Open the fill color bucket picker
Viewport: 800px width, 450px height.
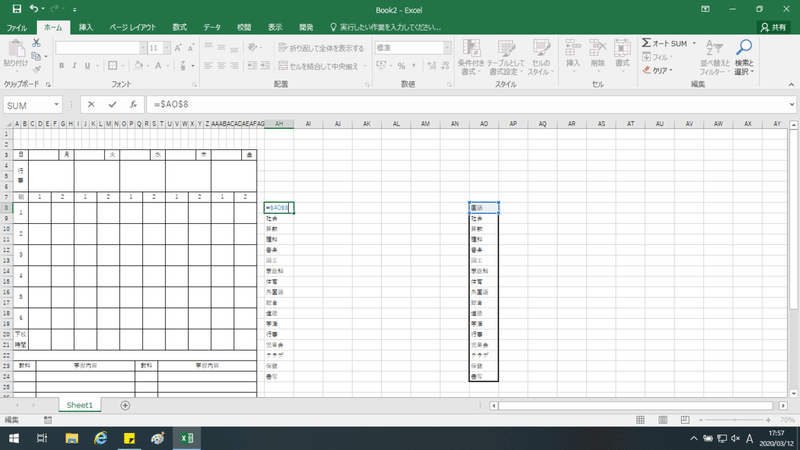click(139, 65)
